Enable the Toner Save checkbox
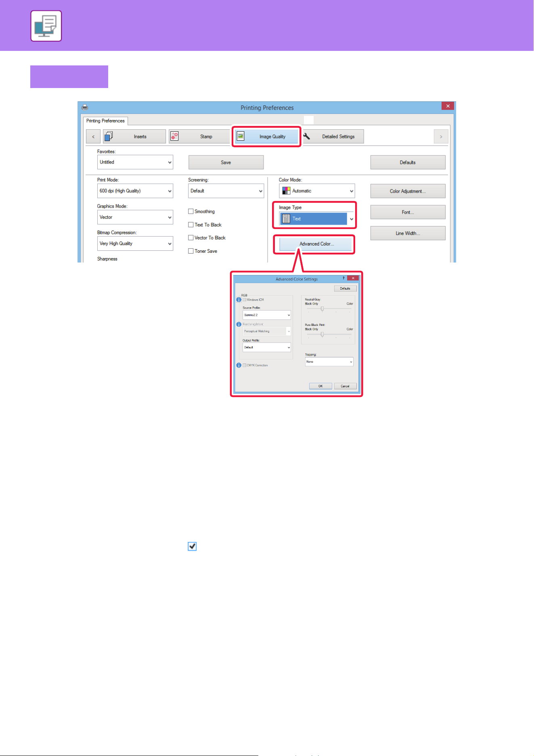 tap(191, 251)
